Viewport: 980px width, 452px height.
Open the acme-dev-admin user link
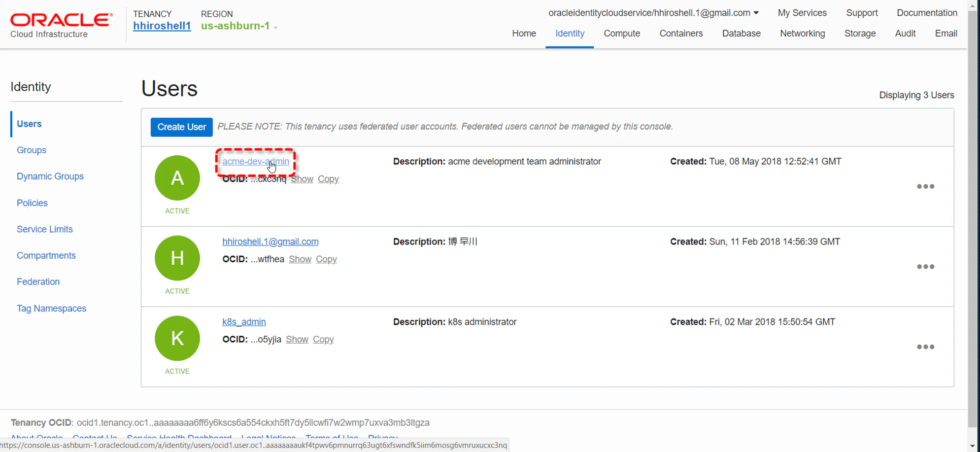[x=256, y=161]
